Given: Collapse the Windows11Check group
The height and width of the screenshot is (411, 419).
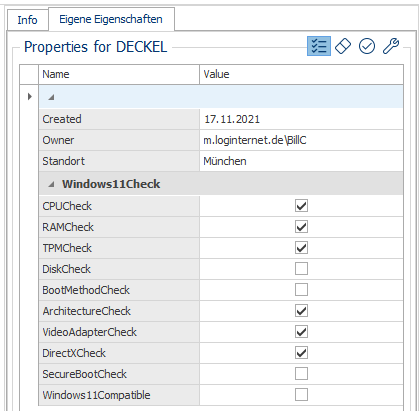Looking at the screenshot, I should pos(51,184).
